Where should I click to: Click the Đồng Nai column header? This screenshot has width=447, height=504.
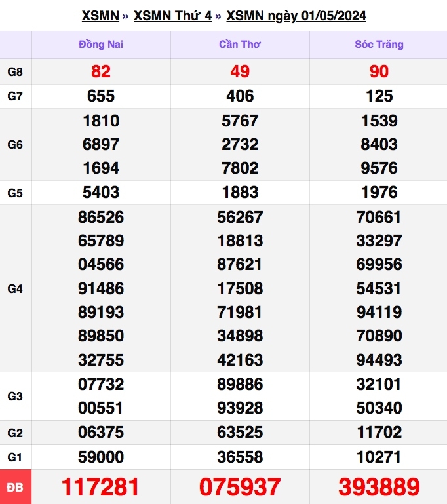(101, 45)
